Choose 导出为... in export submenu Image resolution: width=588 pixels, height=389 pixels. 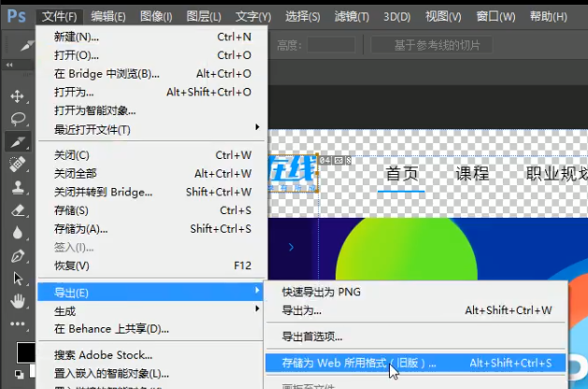coord(415,310)
